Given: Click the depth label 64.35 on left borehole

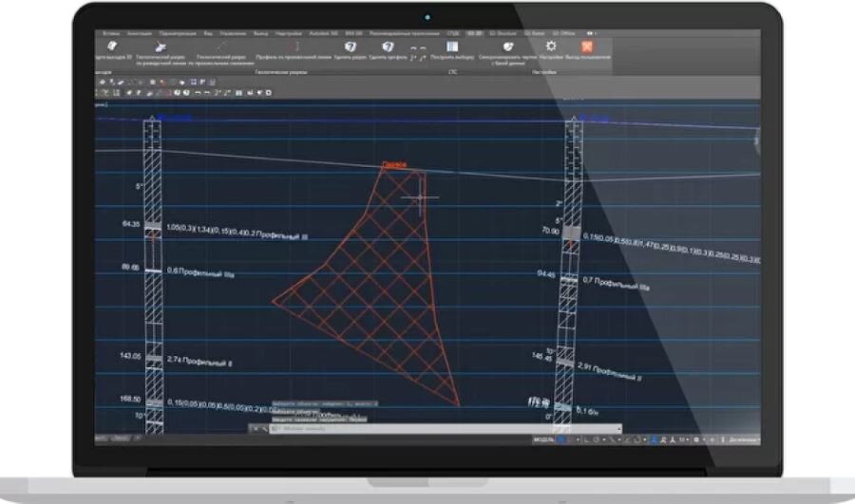Looking at the screenshot, I should pos(131,224).
